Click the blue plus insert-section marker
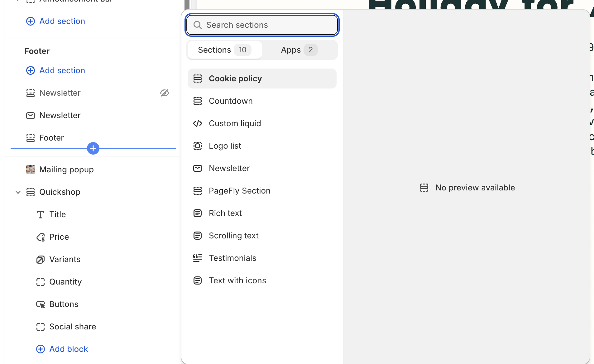The width and height of the screenshot is (594, 364). pos(93,148)
